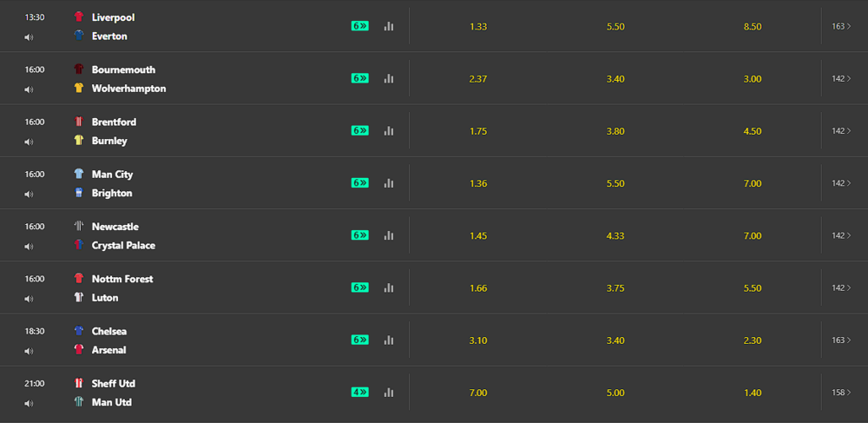This screenshot has height=423, width=868.
Task: Open the Man City team link
Action: click(112, 175)
